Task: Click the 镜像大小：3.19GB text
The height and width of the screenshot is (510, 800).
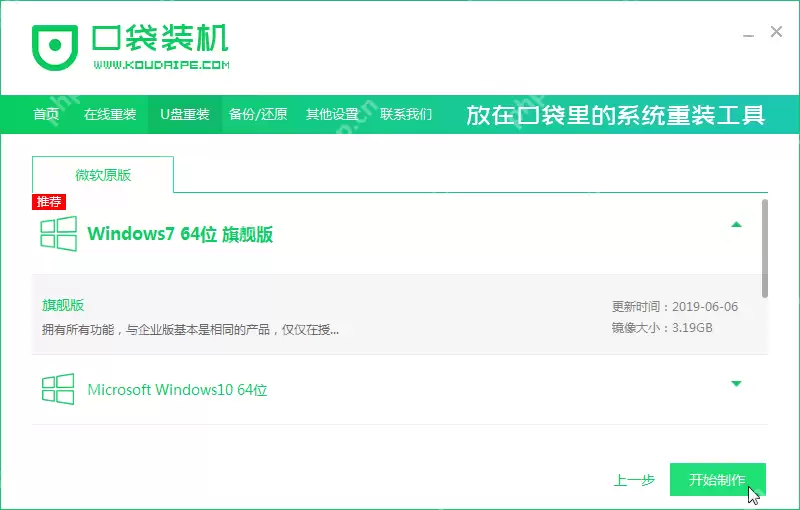Action: pos(662,327)
